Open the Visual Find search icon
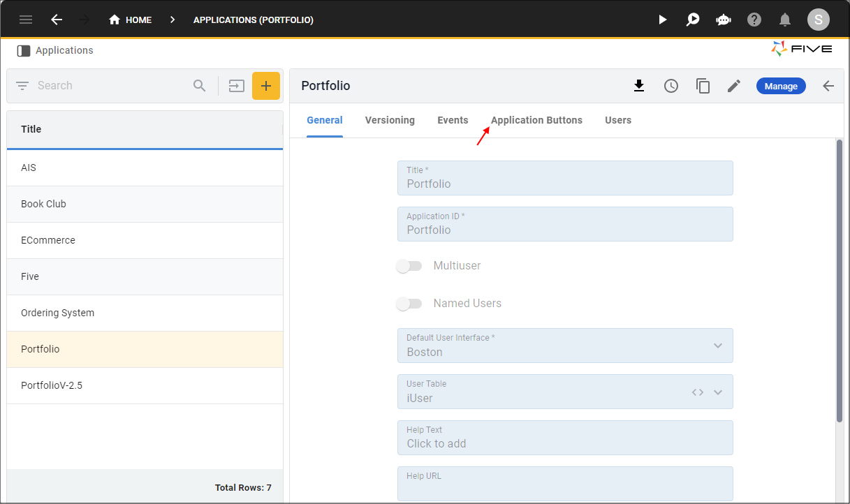 pos(693,19)
